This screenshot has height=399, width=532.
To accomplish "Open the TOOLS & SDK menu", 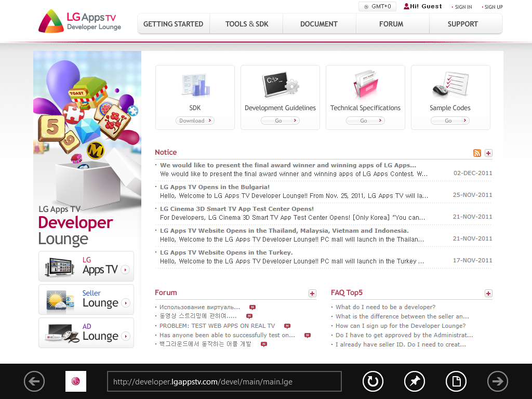I will pos(247,24).
